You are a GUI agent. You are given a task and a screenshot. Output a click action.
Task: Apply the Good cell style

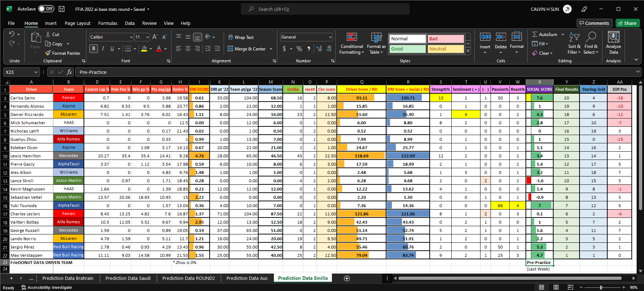point(407,49)
